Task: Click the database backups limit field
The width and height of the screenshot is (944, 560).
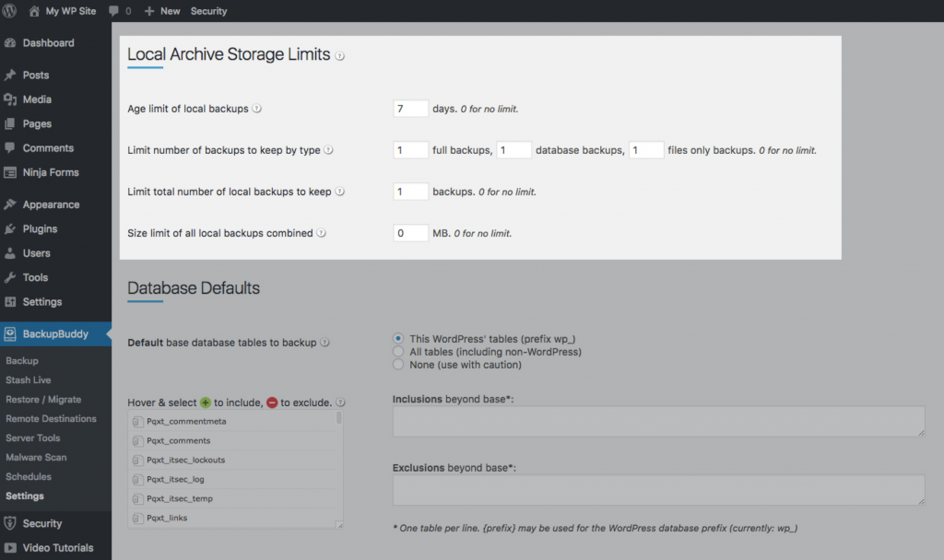Action: click(x=513, y=150)
